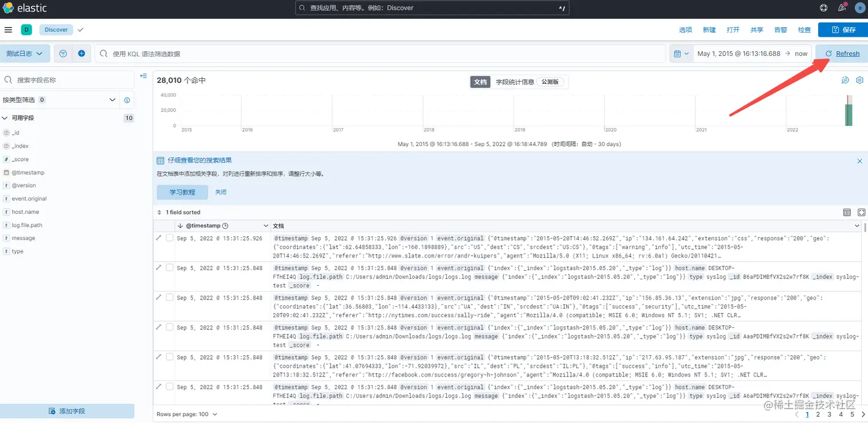Click the filter options icon
The image size is (868, 423).
[x=63, y=53]
